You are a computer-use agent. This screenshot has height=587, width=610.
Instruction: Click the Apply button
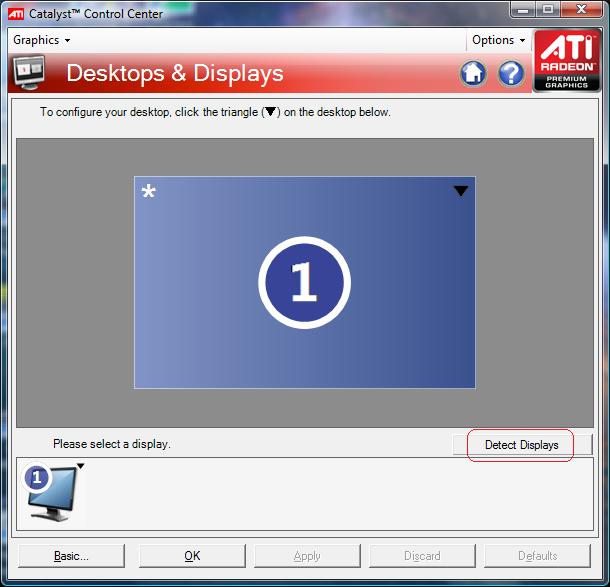307,556
